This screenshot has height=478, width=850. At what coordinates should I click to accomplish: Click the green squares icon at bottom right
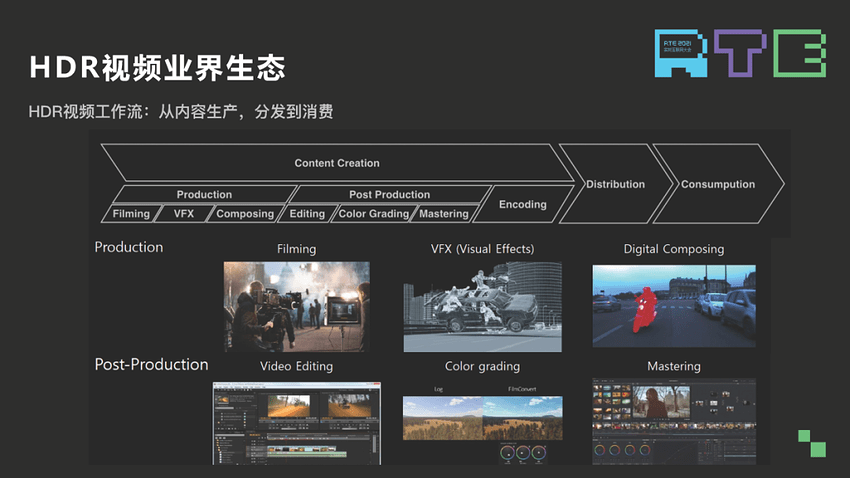point(811,442)
